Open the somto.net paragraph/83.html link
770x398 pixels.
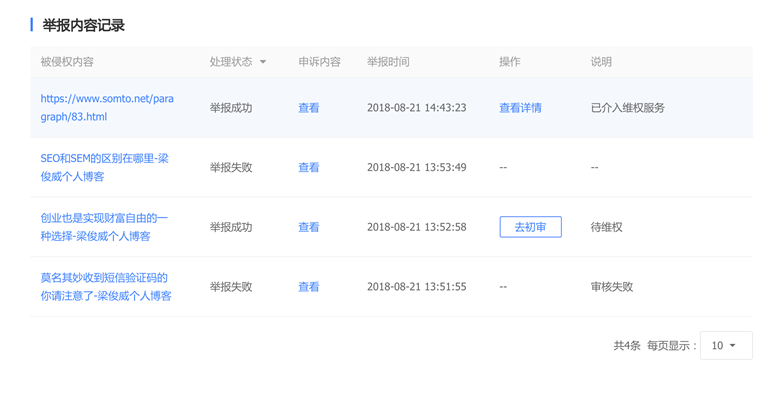[x=107, y=108]
